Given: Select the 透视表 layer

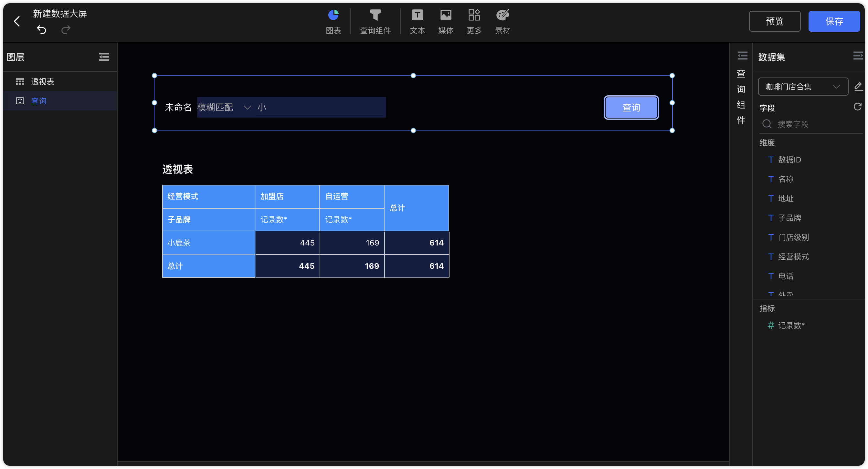Looking at the screenshot, I should (x=60, y=81).
